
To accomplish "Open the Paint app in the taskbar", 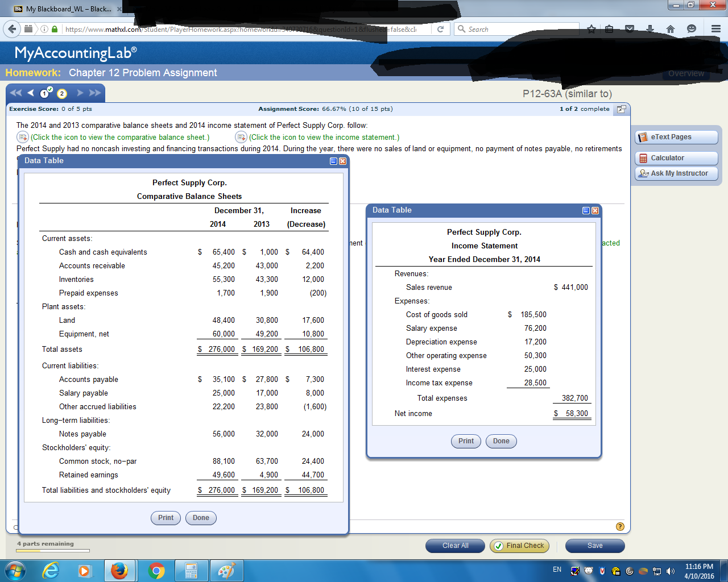I will (226, 571).
